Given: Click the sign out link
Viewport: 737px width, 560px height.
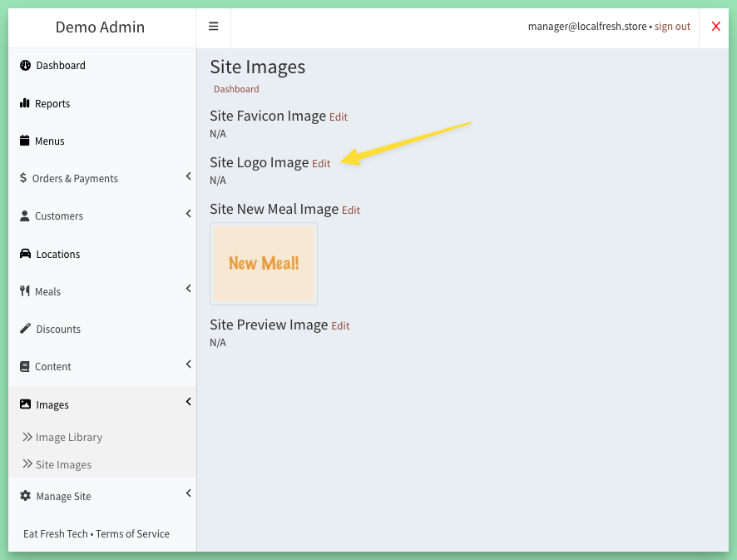Looking at the screenshot, I should [672, 27].
